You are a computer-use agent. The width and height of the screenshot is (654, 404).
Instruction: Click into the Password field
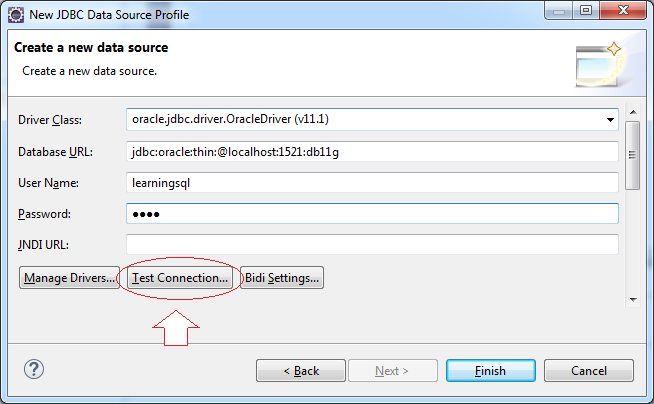[372, 214]
